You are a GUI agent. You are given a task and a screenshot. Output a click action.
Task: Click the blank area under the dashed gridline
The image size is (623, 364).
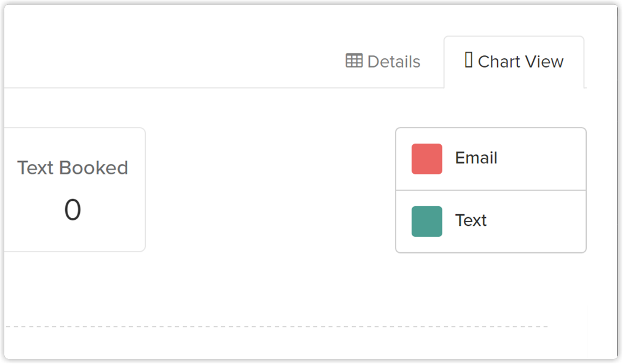[277, 343]
